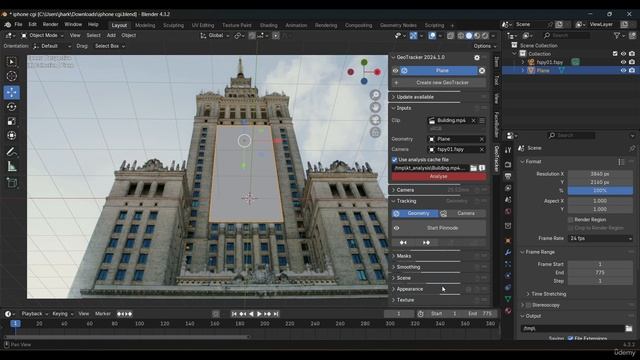Viewport: 640px width, 360px height.
Task: Toggle Collection visibility eye in outliner
Action: tap(623, 54)
